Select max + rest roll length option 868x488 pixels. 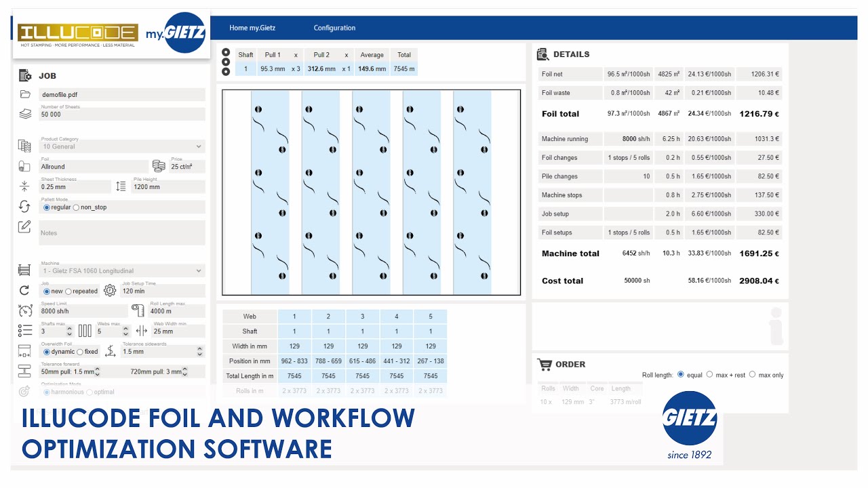[709, 374]
